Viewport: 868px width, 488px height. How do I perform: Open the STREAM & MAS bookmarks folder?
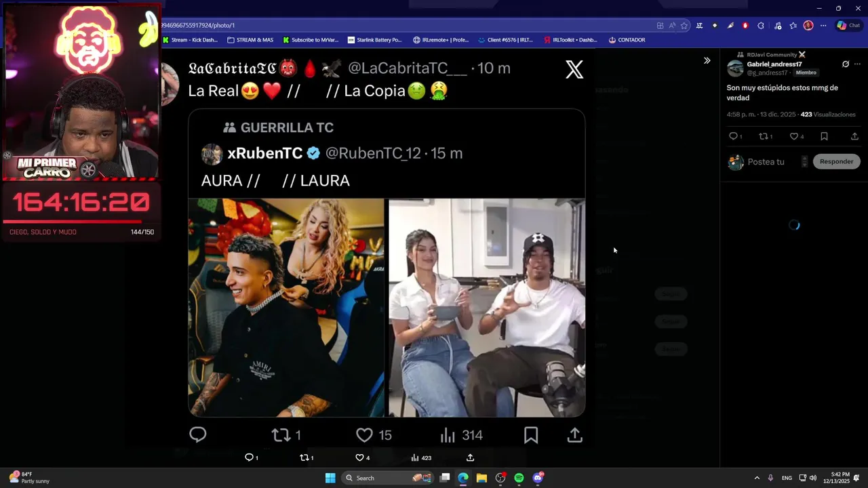click(250, 40)
